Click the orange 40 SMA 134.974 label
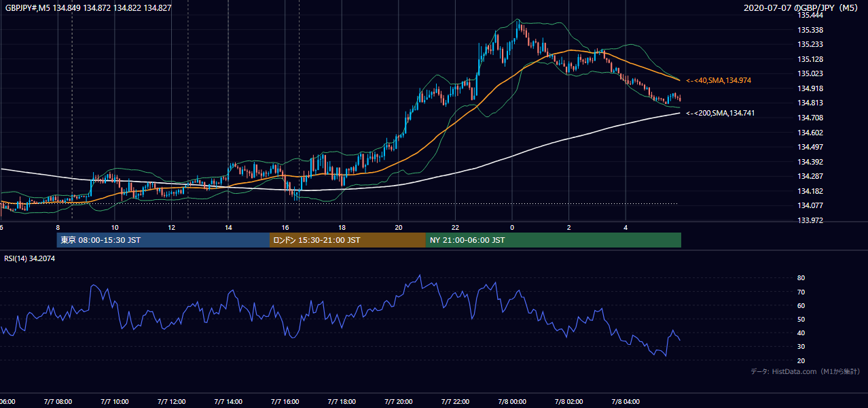The height and width of the screenshot is (408, 868). pos(719,80)
